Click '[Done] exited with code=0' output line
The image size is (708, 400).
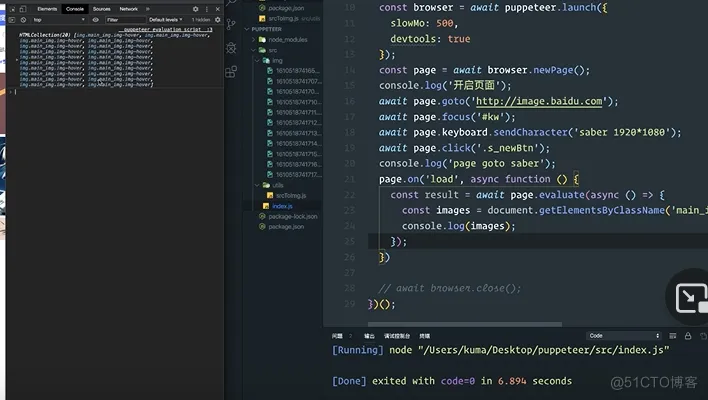[452, 381]
